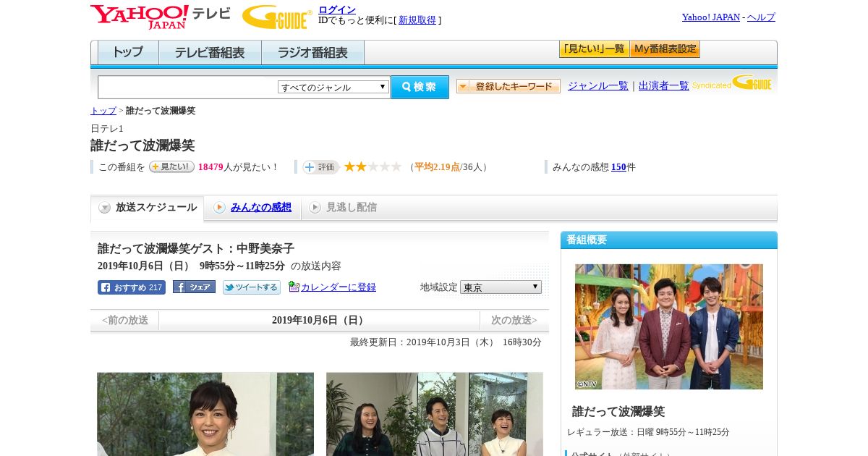This screenshot has height=456, width=868.
Task: Click the star rating display
Action: [x=373, y=166]
